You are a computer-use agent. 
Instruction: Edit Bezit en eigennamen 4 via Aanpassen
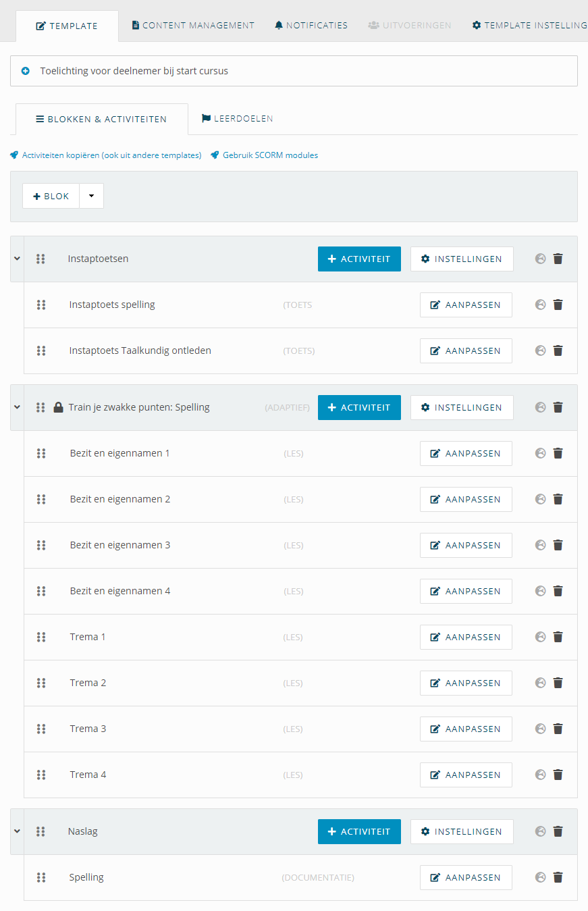(x=466, y=591)
